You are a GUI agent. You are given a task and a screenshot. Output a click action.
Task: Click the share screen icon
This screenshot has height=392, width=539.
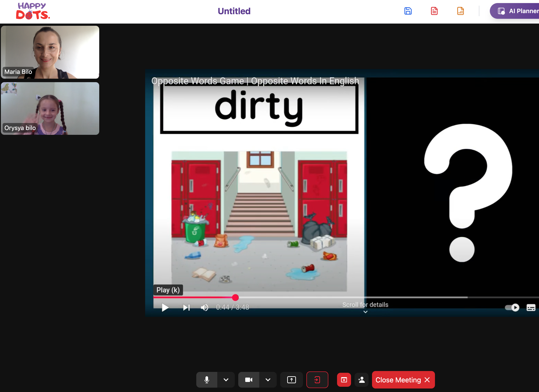click(x=291, y=380)
